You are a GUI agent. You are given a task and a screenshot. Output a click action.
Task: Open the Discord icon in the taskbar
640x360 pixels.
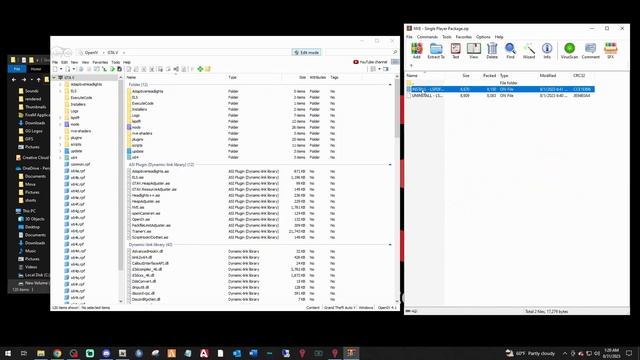pos(106,353)
